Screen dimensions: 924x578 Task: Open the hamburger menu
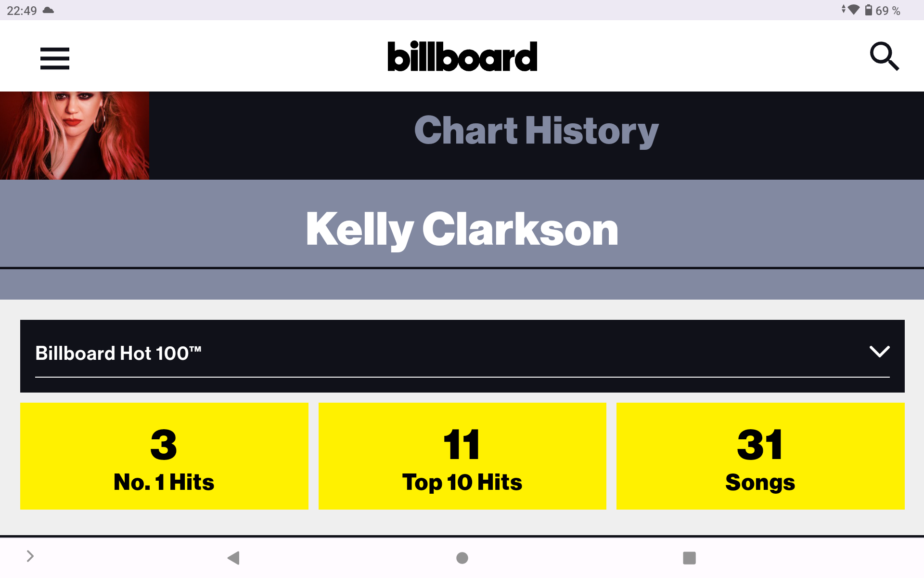click(55, 58)
